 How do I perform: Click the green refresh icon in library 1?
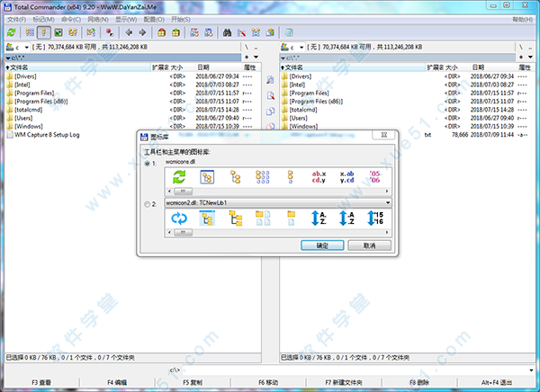coord(178,178)
